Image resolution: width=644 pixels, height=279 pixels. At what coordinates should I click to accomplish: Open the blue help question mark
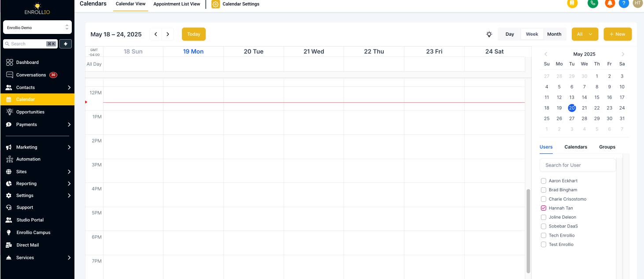coord(624,3)
